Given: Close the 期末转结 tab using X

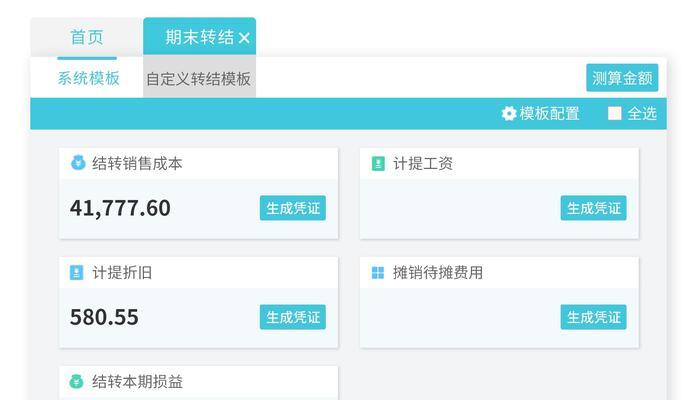Looking at the screenshot, I should coord(244,38).
